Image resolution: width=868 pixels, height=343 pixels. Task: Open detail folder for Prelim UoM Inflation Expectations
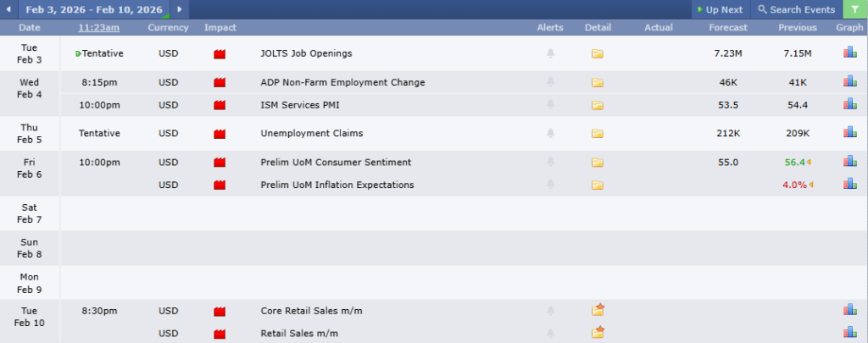pyautogui.click(x=598, y=185)
